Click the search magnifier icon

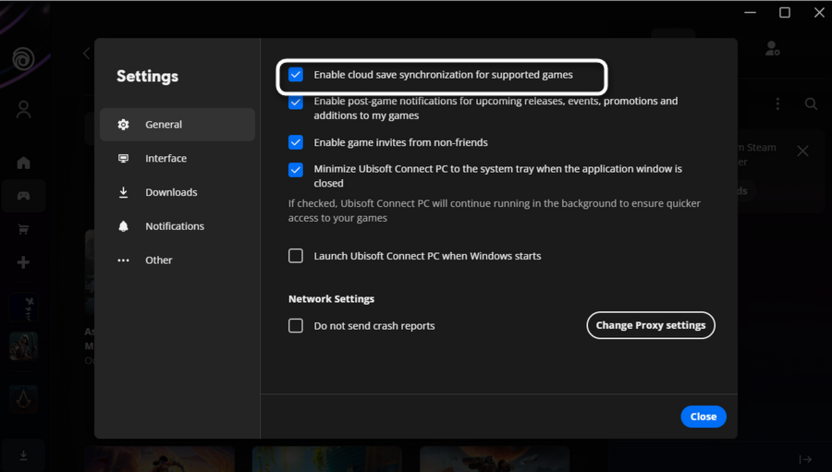811,104
